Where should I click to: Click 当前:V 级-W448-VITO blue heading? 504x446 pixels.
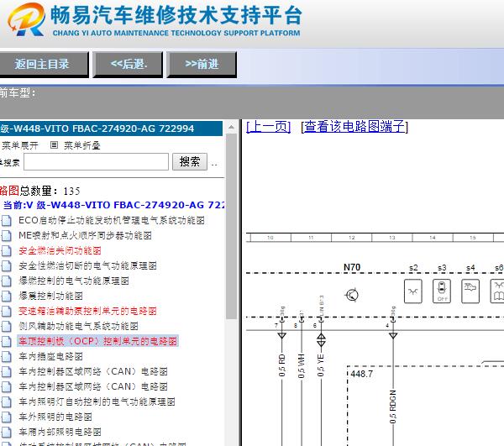tap(113, 205)
